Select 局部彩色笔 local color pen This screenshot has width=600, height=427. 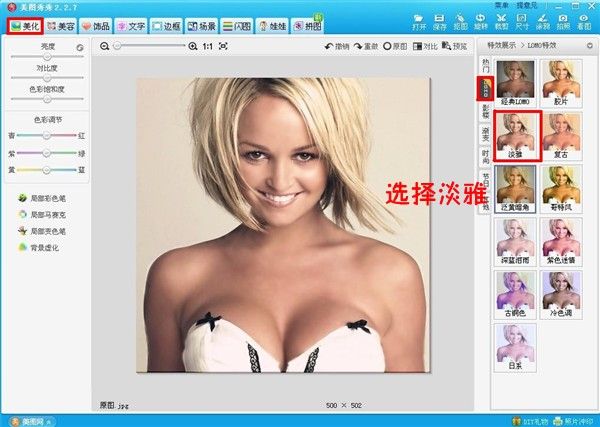[x=42, y=198]
